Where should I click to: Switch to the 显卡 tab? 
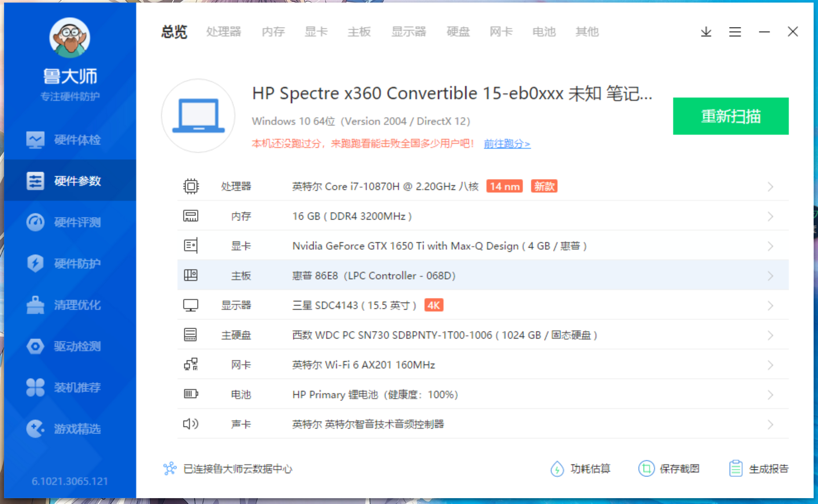(316, 32)
